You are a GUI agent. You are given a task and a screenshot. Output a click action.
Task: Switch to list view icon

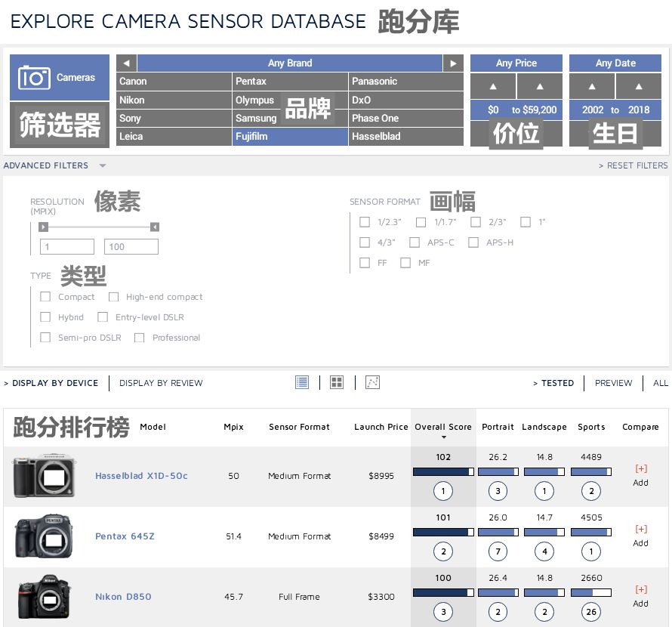[302, 382]
